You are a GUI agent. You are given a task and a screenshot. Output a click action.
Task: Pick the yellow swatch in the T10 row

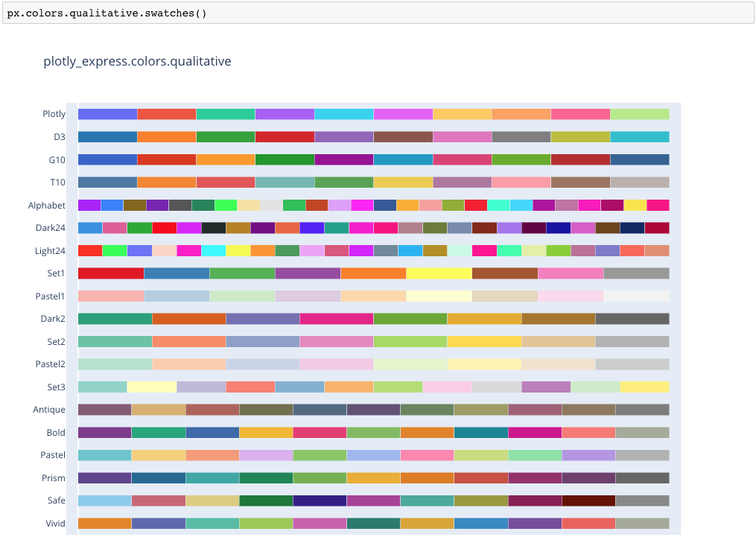click(x=403, y=182)
